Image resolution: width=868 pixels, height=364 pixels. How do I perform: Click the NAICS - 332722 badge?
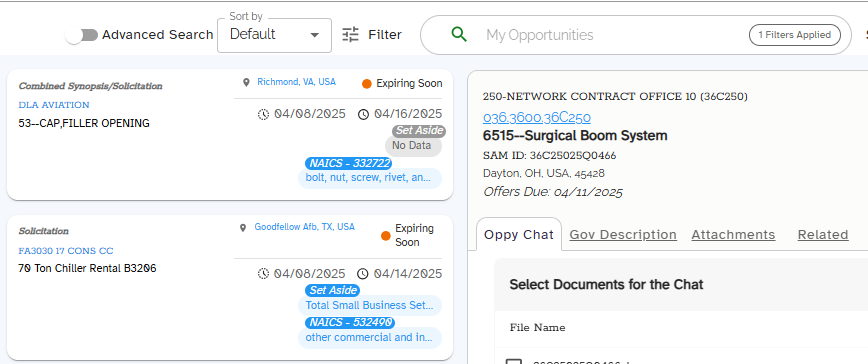click(349, 163)
